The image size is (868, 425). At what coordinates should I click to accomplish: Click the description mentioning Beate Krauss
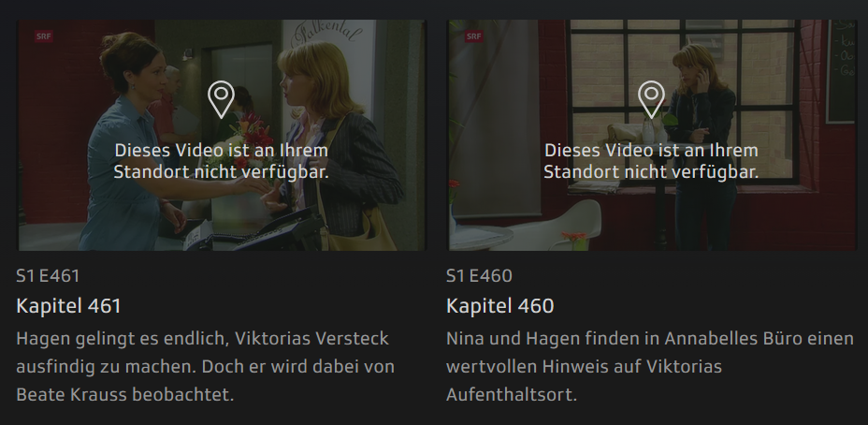tap(206, 366)
